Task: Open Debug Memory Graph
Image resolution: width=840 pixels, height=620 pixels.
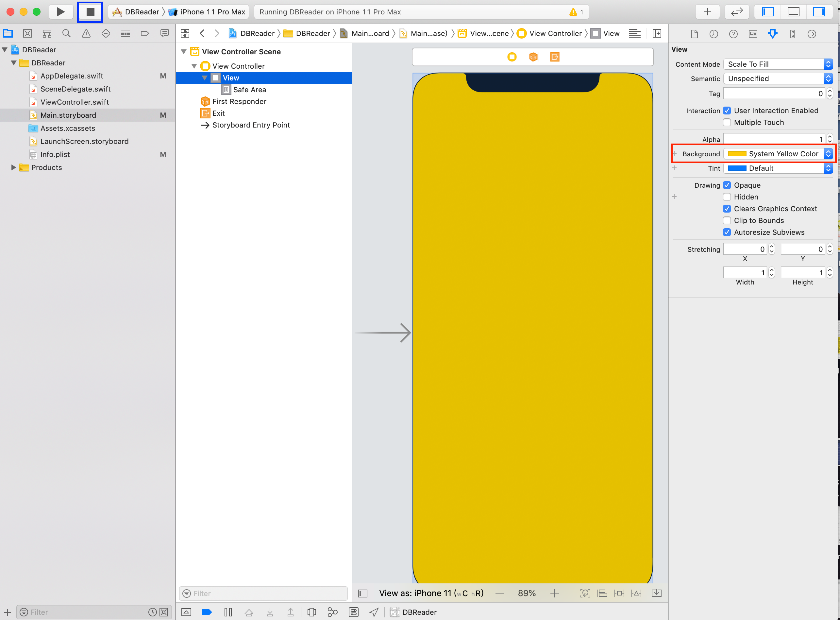Action: [x=332, y=612]
